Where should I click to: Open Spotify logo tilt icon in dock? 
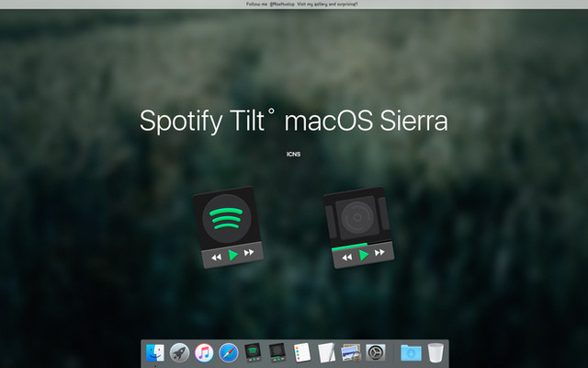(x=254, y=352)
